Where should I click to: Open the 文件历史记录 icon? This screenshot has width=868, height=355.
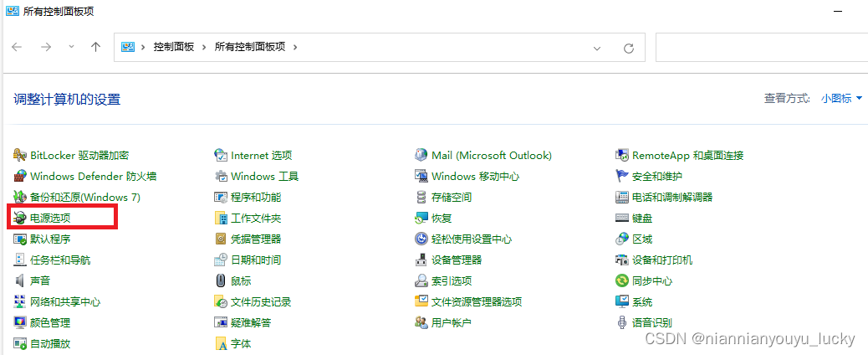click(x=221, y=301)
